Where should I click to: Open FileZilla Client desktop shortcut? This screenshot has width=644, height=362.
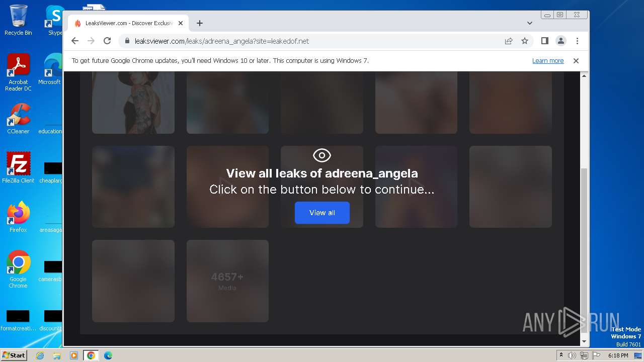[x=18, y=167]
